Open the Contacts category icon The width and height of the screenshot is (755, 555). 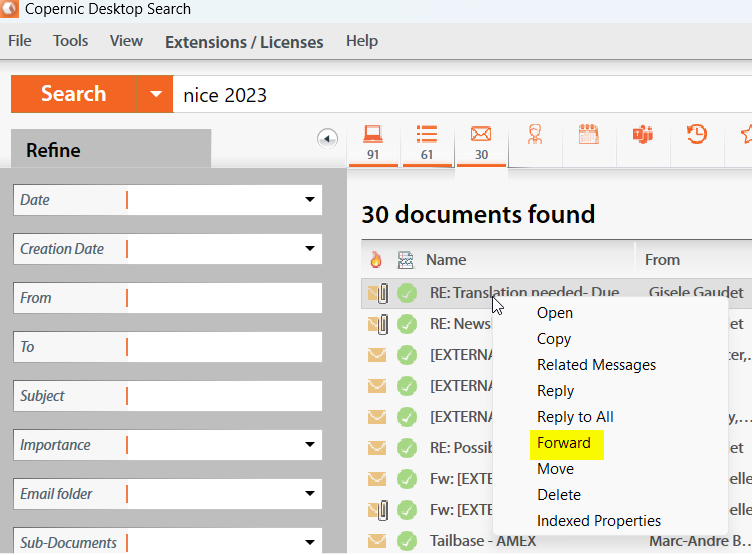535,136
